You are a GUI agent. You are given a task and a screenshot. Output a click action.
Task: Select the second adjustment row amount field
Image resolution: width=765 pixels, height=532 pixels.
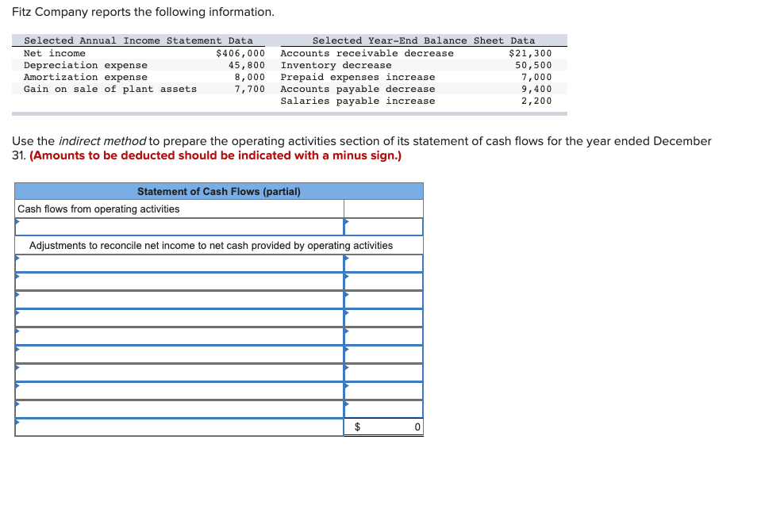383,281
